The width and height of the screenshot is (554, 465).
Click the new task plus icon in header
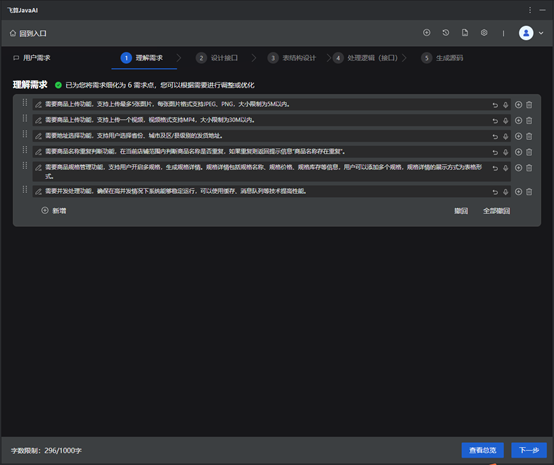(426, 33)
